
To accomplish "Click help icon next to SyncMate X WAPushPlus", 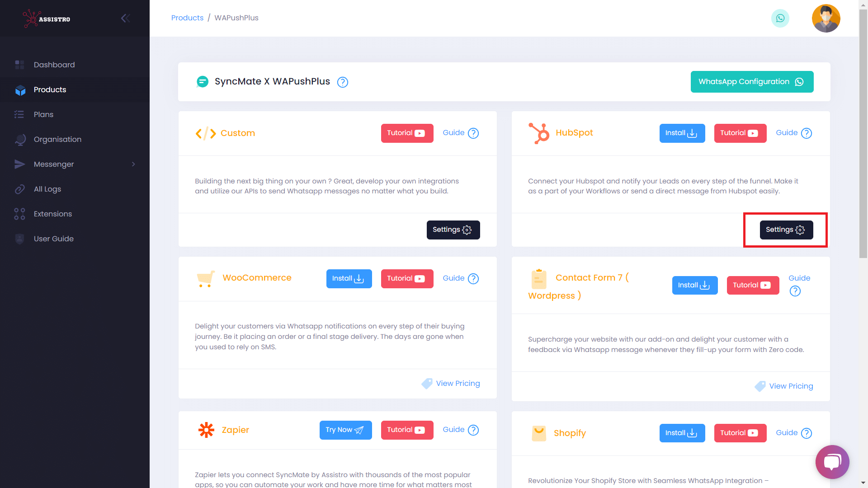I will click(343, 82).
